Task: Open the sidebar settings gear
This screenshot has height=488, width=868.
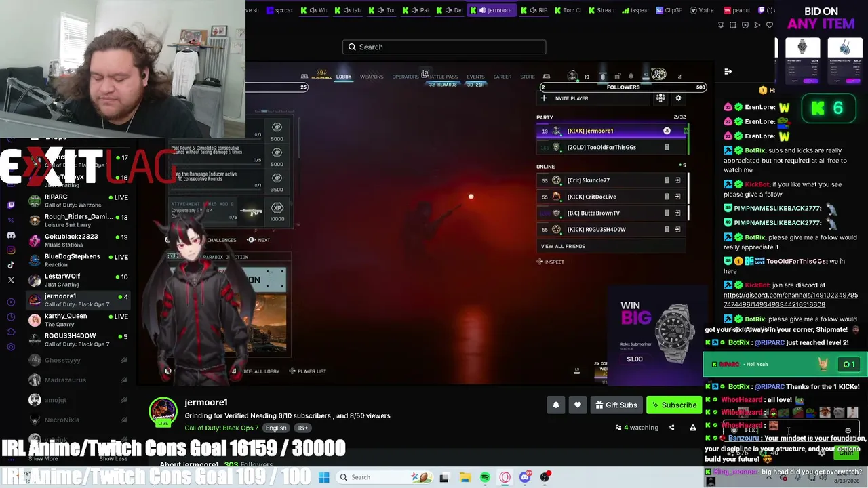Action: click(x=11, y=347)
